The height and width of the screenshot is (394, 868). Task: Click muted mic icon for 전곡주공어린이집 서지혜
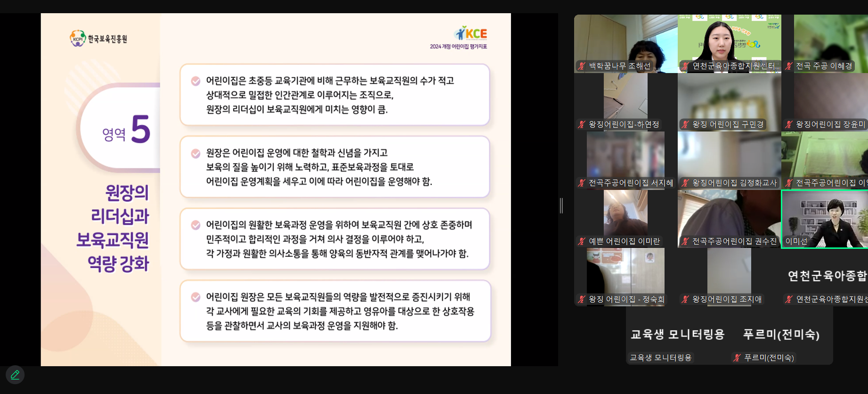point(582,183)
